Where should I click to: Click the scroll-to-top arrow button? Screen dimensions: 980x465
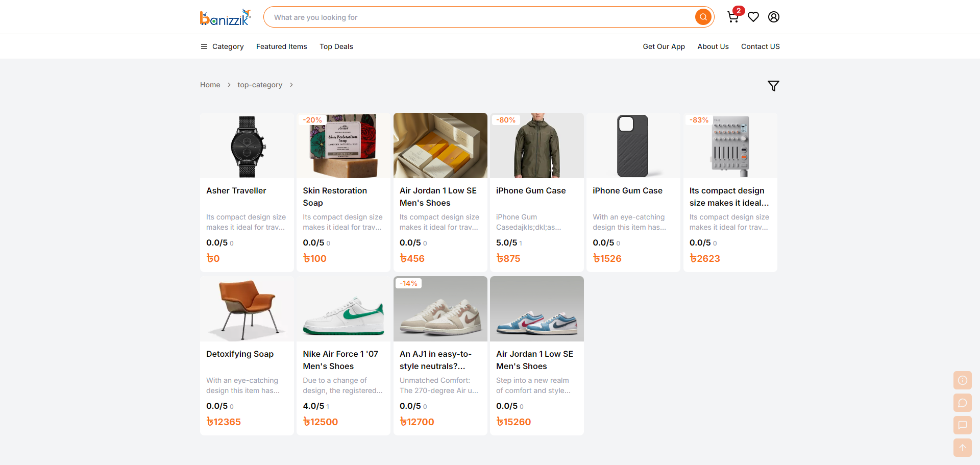(963, 448)
